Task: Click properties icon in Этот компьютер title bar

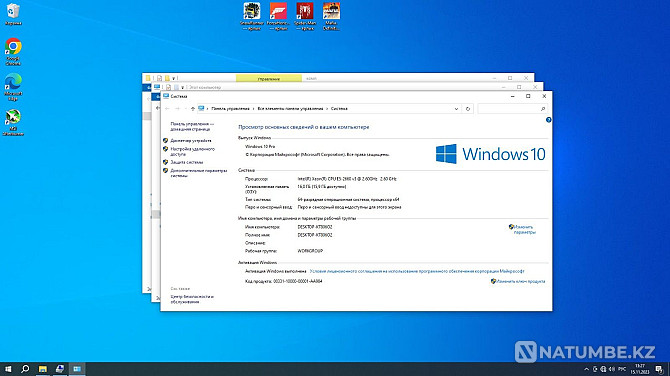Action: tap(168, 87)
